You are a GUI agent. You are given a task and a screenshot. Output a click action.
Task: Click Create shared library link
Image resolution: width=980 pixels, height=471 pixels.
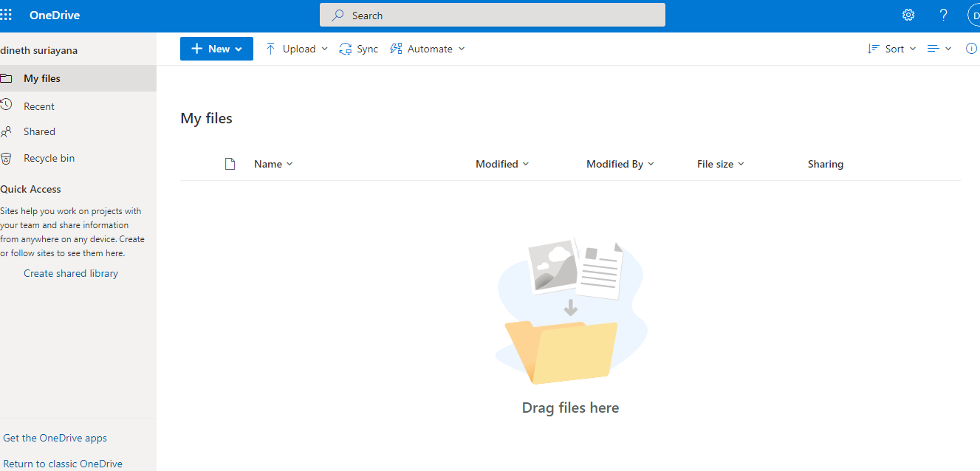click(x=71, y=273)
